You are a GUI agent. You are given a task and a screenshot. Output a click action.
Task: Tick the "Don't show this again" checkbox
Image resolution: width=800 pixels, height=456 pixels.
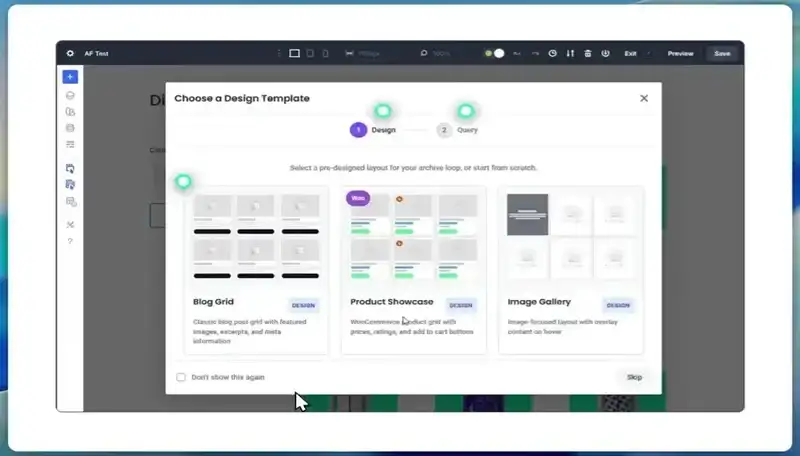[181, 377]
